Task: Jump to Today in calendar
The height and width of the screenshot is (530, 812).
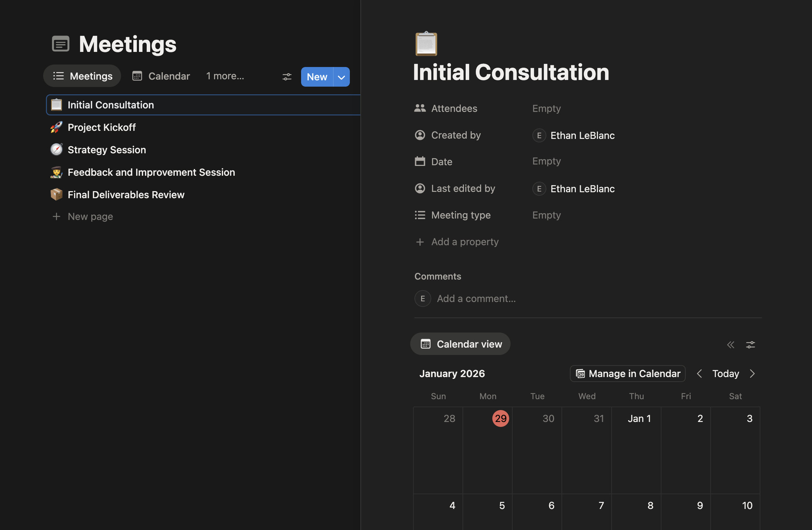Action: [725, 374]
